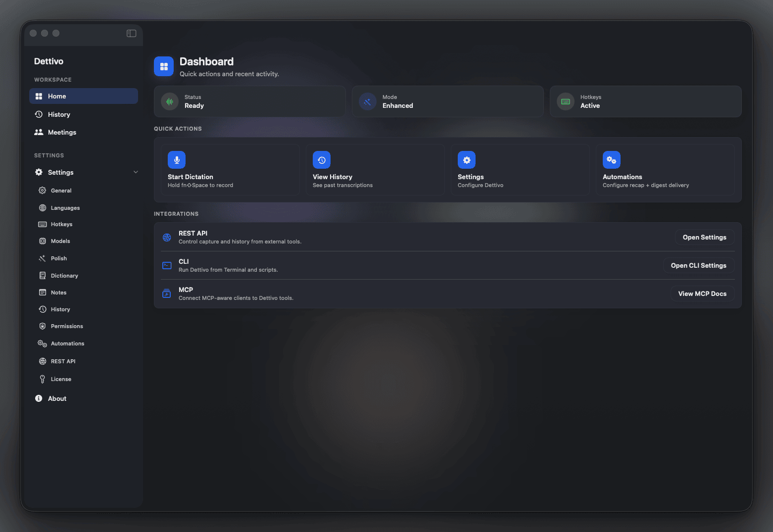Click the Settings quick action card title
Image resolution: width=773 pixels, height=532 pixels.
471,177
